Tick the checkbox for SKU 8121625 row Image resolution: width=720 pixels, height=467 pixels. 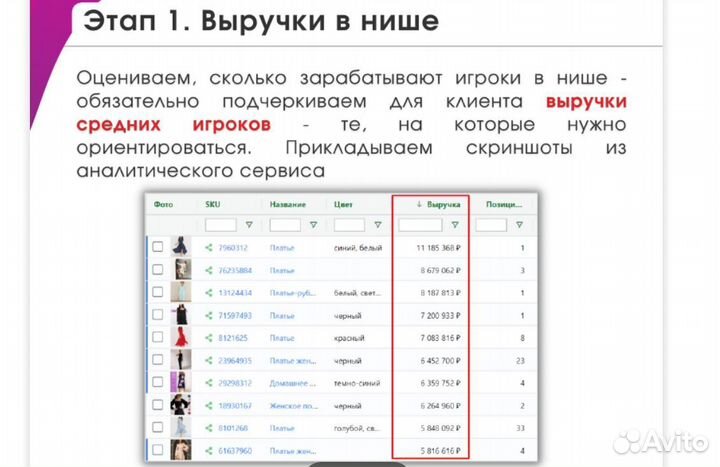[158, 337]
